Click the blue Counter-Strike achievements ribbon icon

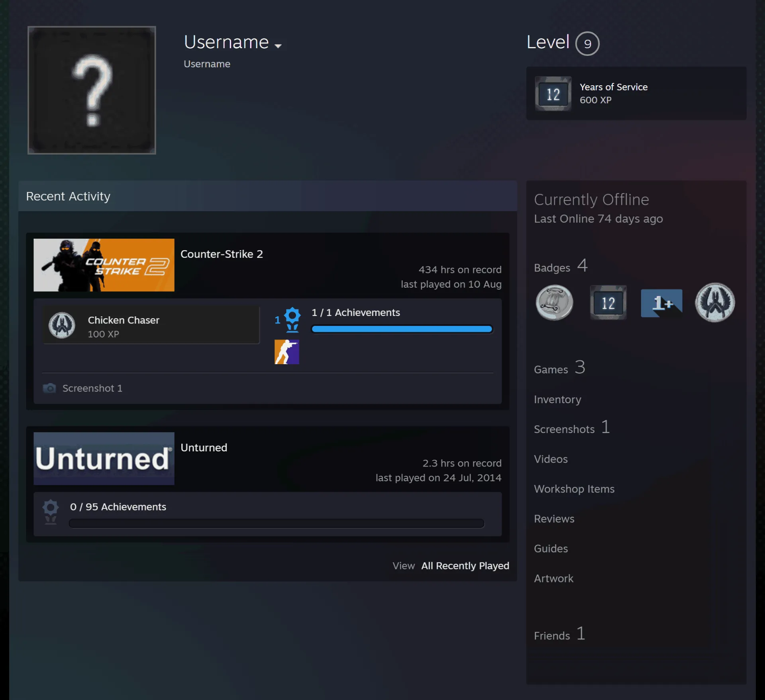[292, 320]
